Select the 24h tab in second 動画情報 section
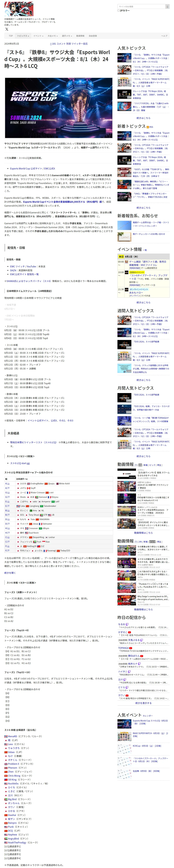 click(140, 542)
